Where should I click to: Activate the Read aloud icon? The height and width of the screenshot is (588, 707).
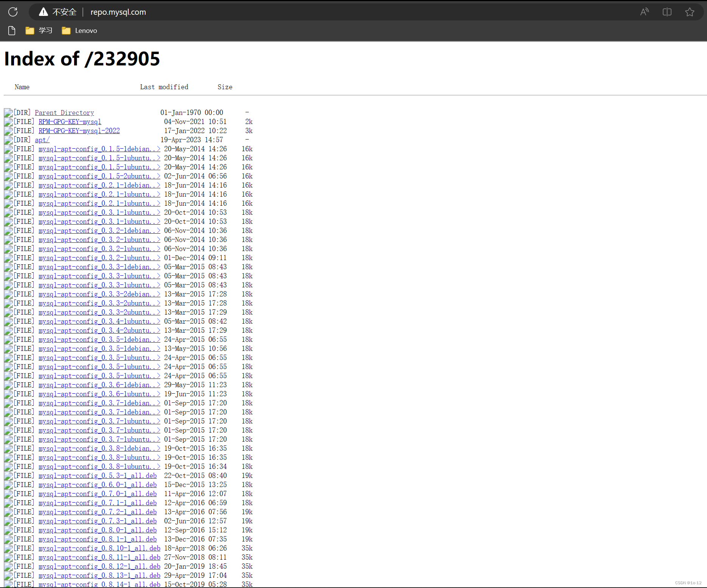pyautogui.click(x=645, y=12)
